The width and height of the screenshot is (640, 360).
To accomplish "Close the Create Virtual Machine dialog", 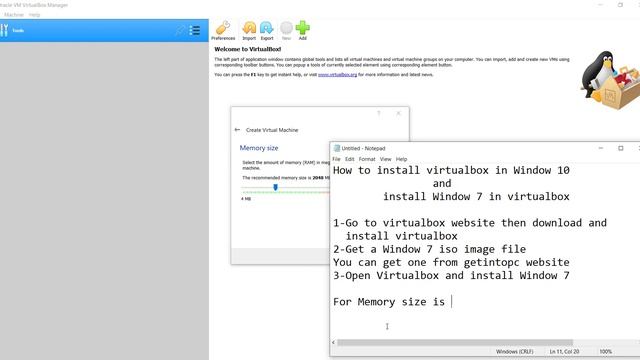I will click(x=398, y=113).
